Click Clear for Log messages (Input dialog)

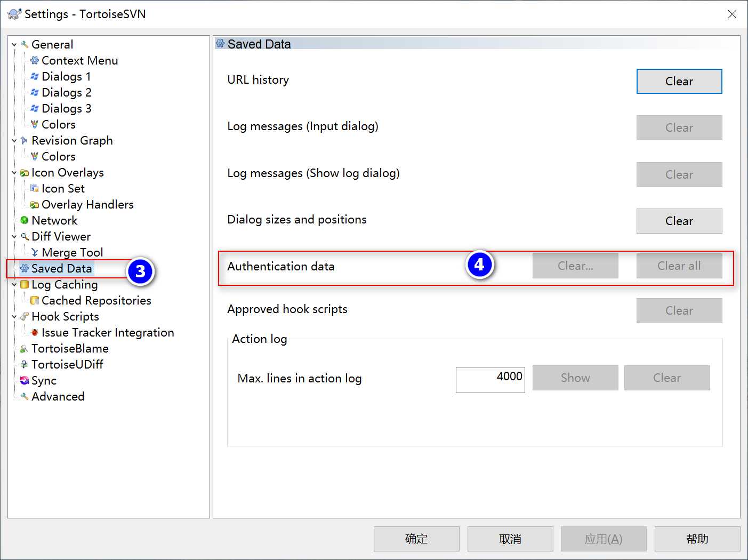(679, 127)
